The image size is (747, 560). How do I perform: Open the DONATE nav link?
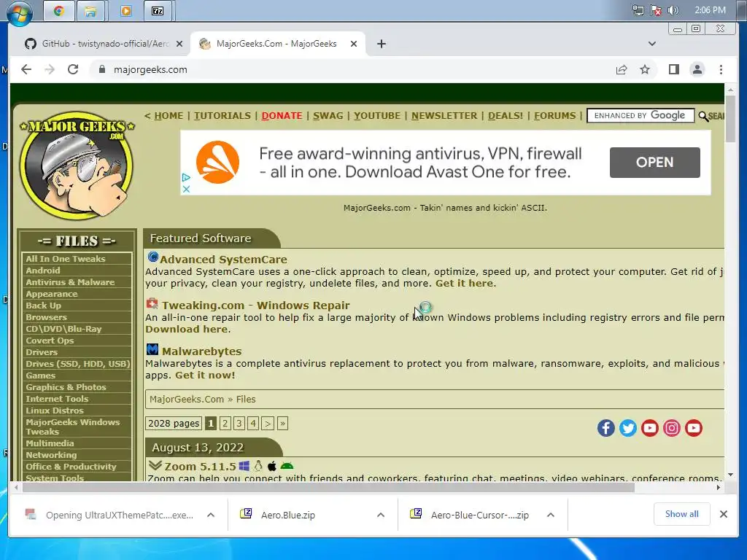(x=282, y=116)
